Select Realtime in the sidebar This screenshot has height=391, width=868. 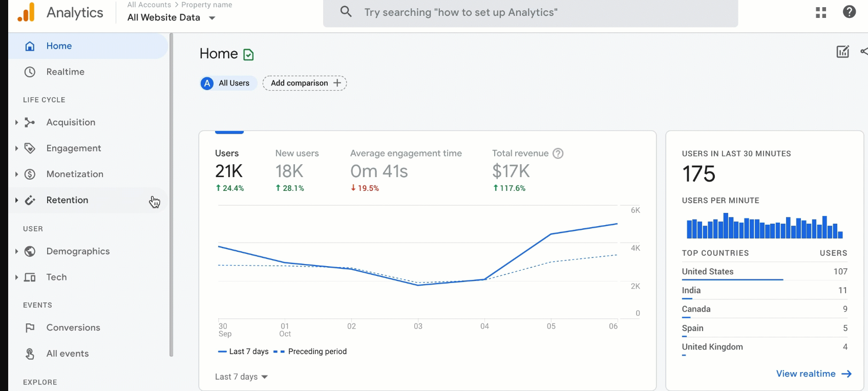click(88, 72)
